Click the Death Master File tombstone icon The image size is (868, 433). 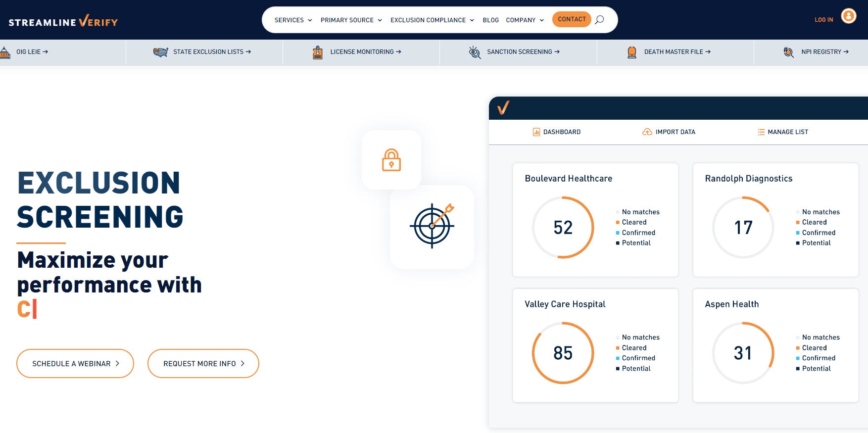pos(632,52)
